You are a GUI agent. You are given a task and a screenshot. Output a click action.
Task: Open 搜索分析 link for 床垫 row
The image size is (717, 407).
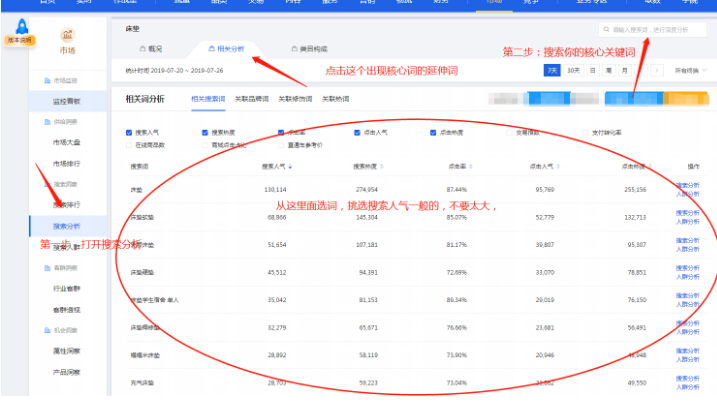coord(688,185)
